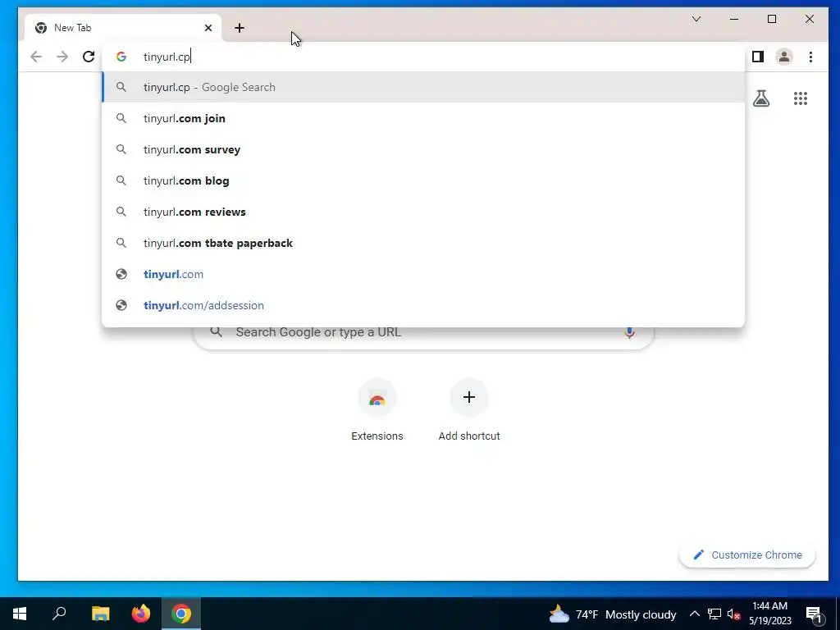This screenshot has width=840, height=630.
Task: Select the New Tab tab
Action: [124, 28]
